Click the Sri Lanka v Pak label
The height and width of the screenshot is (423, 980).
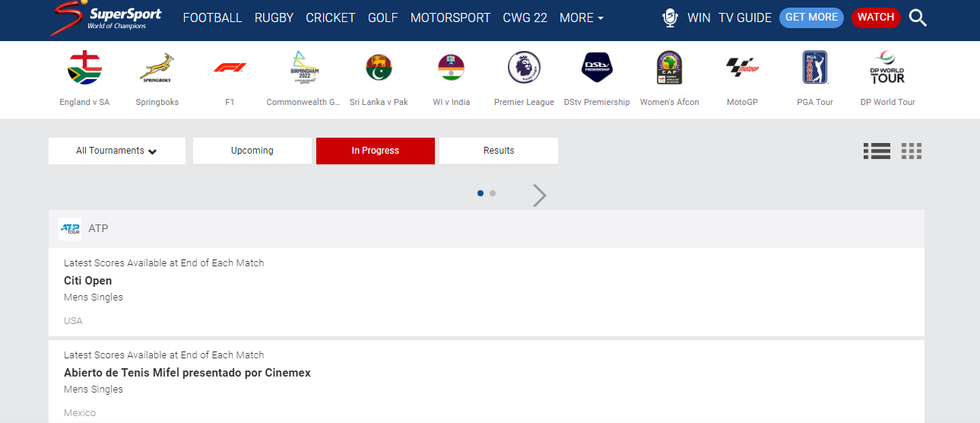(x=379, y=102)
